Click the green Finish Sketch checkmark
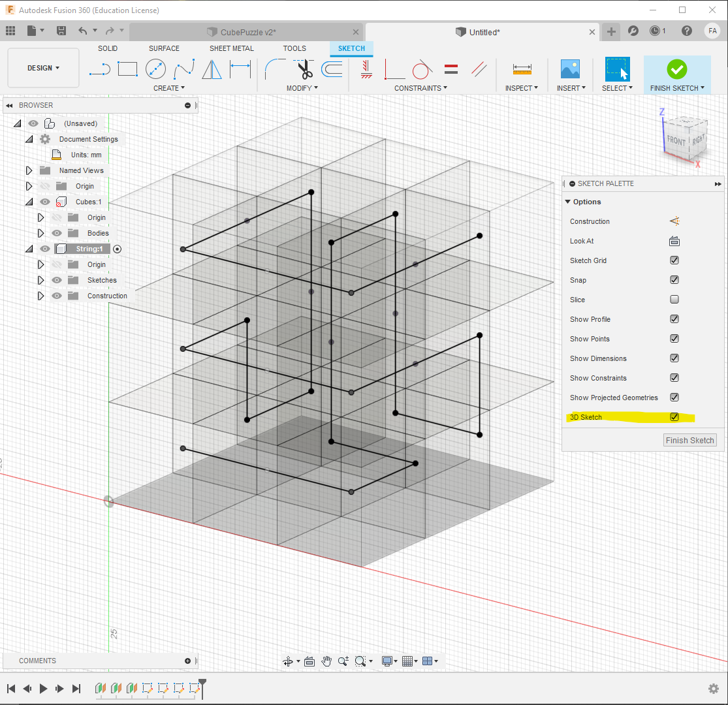 pyautogui.click(x=677, y=69)
